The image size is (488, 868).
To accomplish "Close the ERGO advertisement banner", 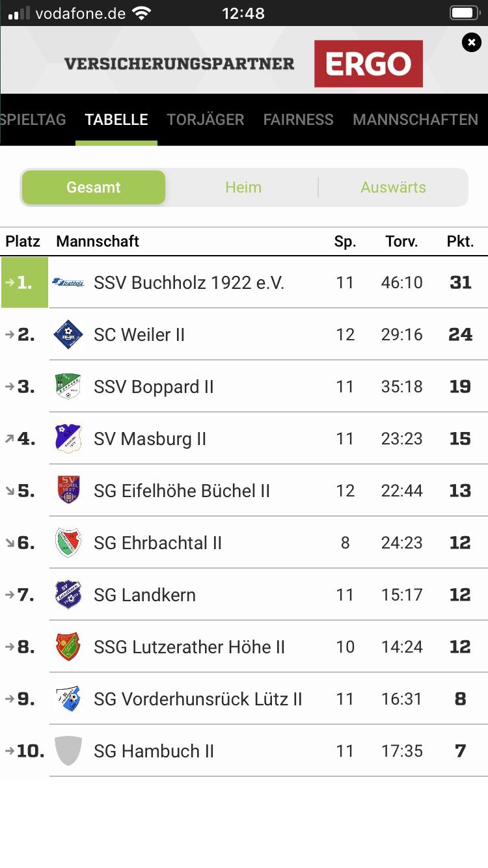I will click(471, 43).
